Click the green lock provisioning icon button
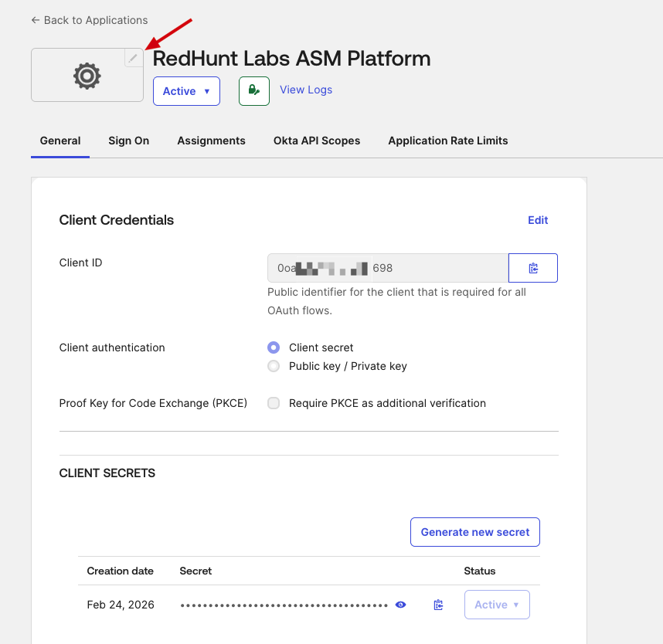663x644 pixels. [253, 90]
